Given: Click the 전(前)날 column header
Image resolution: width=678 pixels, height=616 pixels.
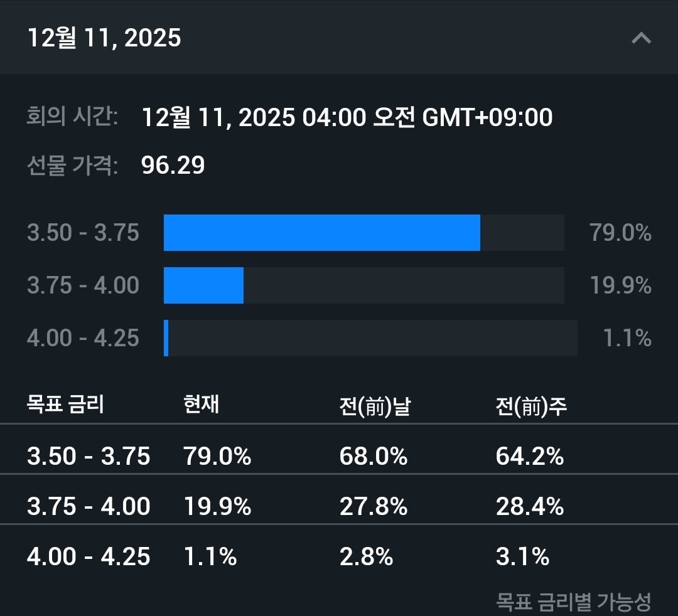Looking at the screenshot, I should [375, 406].
